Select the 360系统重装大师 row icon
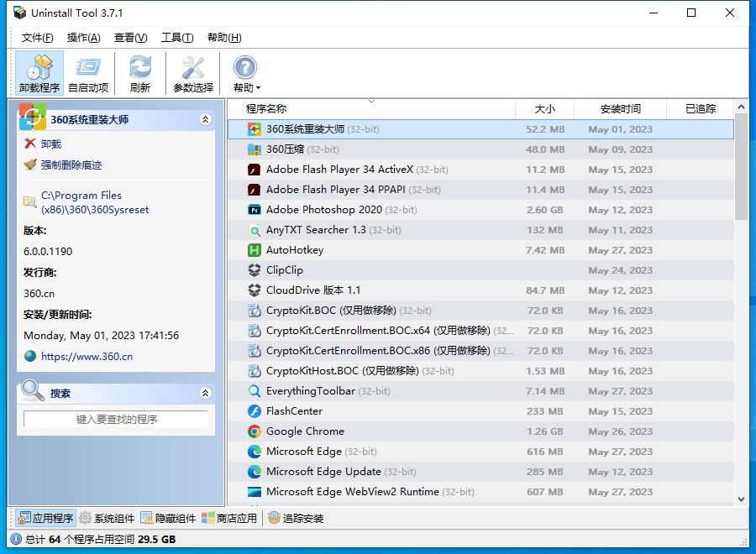 point(254,129)
